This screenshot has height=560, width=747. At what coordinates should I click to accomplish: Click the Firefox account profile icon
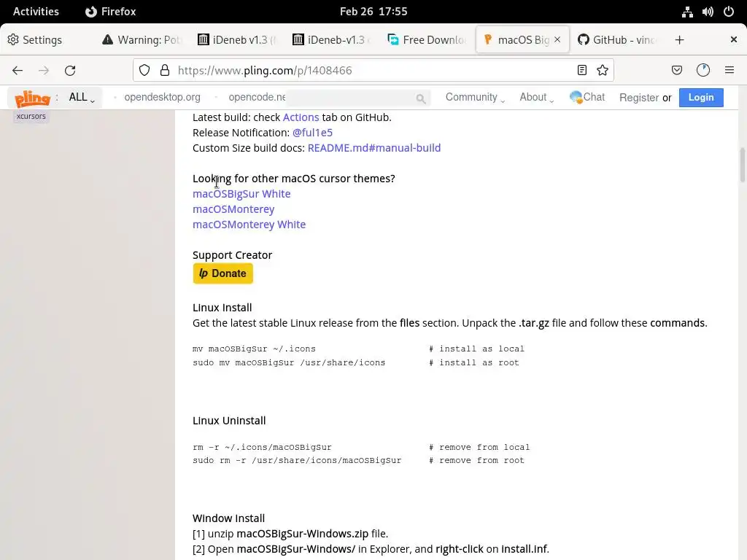point(703,71)
